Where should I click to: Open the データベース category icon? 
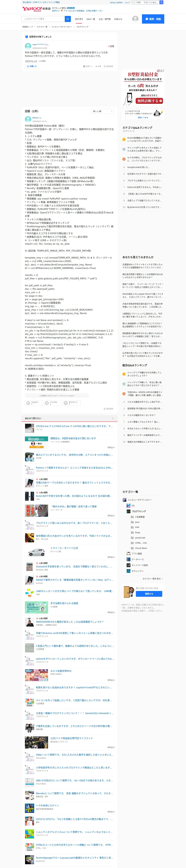pos(128,559)
